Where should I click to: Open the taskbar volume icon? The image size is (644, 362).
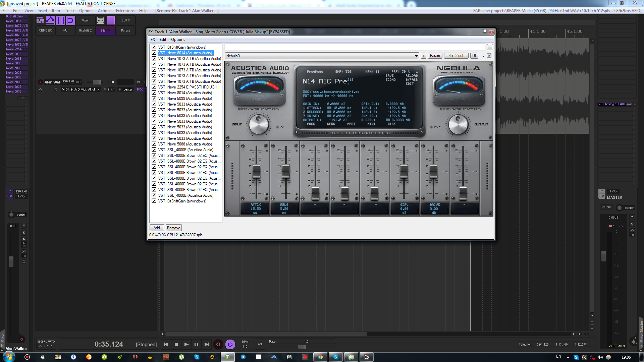[x=600, y=357]
